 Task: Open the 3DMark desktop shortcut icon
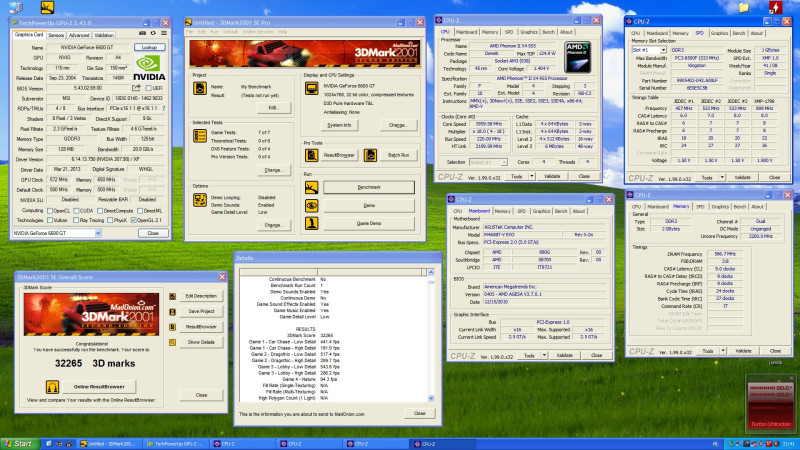47,7
